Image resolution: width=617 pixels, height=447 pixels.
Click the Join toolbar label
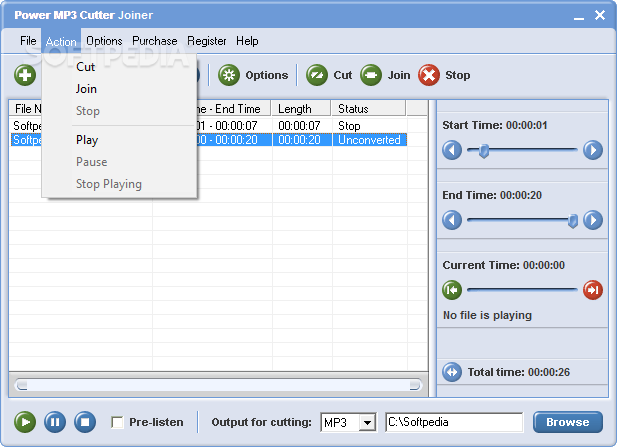(399, 75)
